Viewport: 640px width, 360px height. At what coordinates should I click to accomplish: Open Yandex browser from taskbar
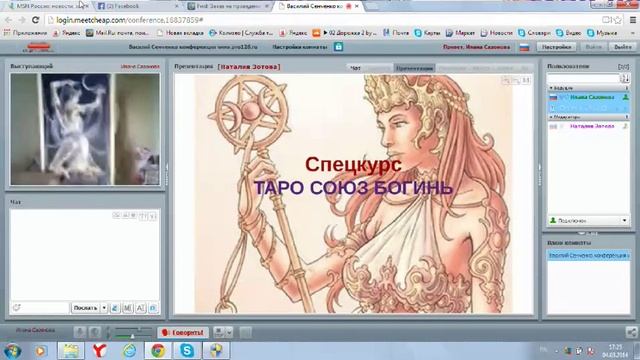pyautogui.click(x=99, y=350)
